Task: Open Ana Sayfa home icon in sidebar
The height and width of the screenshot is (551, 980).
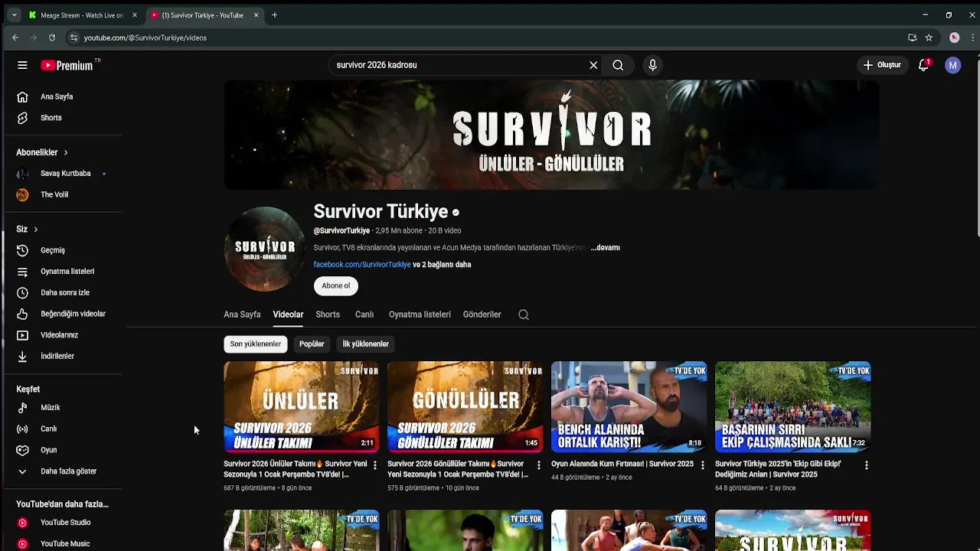Action: (x=22, y=96)
